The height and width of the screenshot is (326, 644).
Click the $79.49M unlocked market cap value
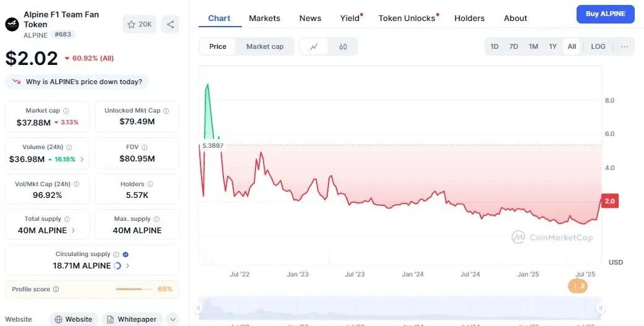(x=137, y=121)
